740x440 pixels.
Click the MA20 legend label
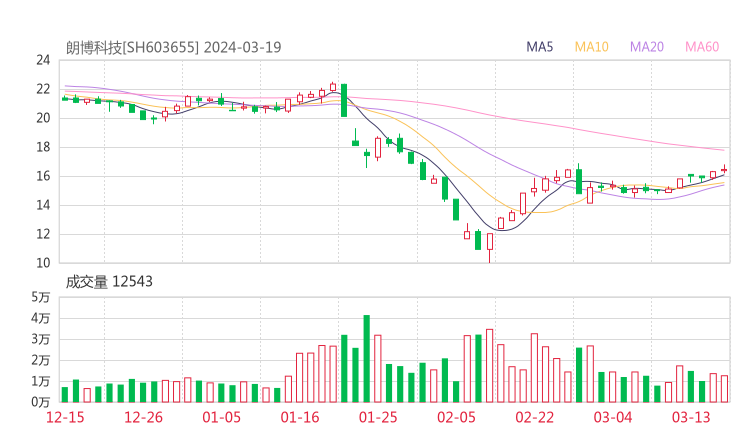tap(647, 47)
